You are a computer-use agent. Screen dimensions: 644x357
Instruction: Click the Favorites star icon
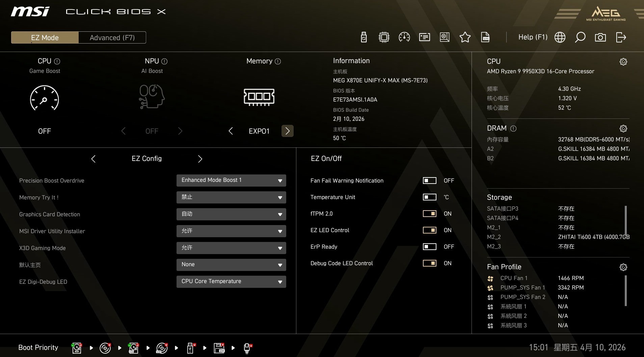[x=465, y=37]
